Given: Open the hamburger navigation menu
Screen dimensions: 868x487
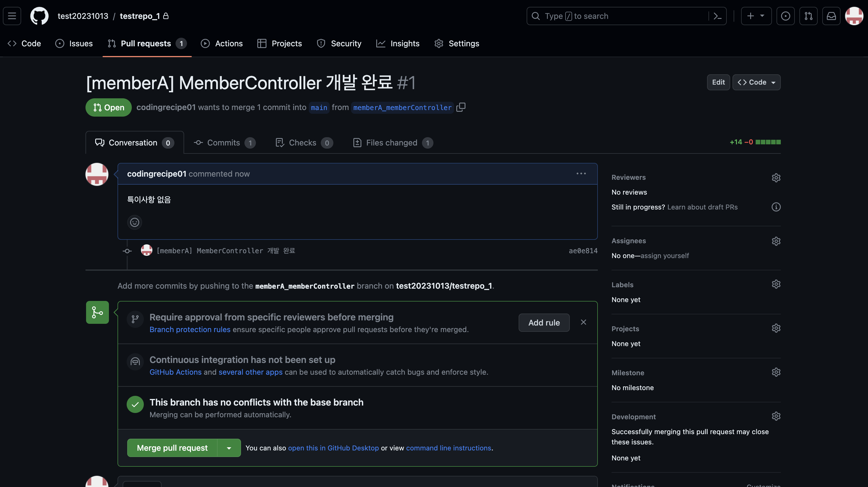Looking at the screenshot, I should (x=12, y=16).
